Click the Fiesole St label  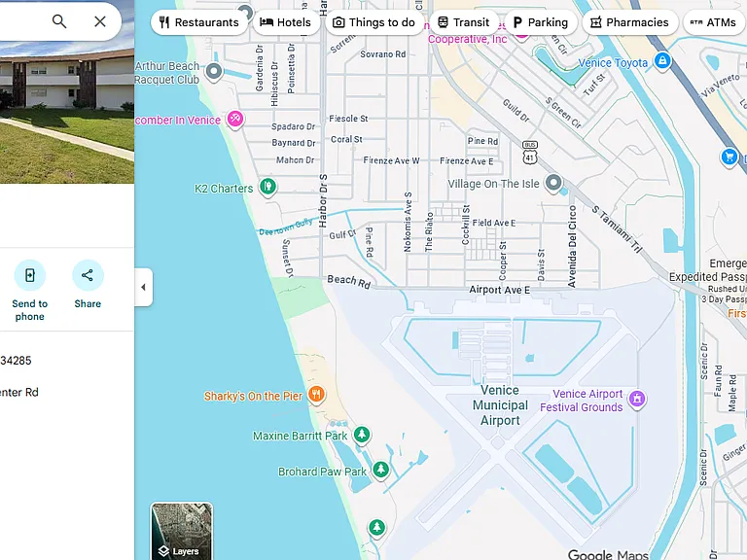(x=348, y=119)
